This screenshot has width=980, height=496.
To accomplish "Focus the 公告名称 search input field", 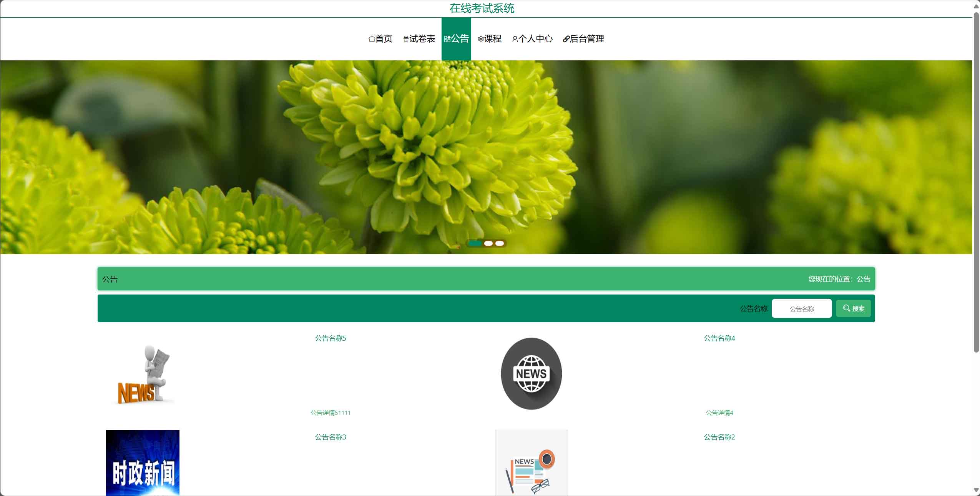I will (802, 308).
